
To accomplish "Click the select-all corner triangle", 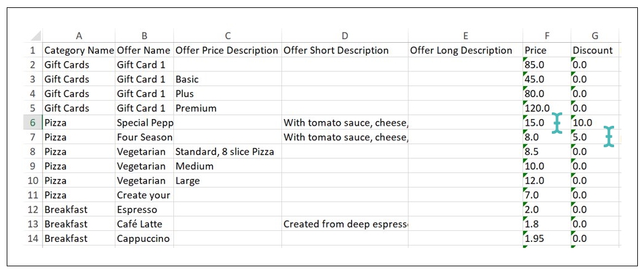I will point(36,36).
